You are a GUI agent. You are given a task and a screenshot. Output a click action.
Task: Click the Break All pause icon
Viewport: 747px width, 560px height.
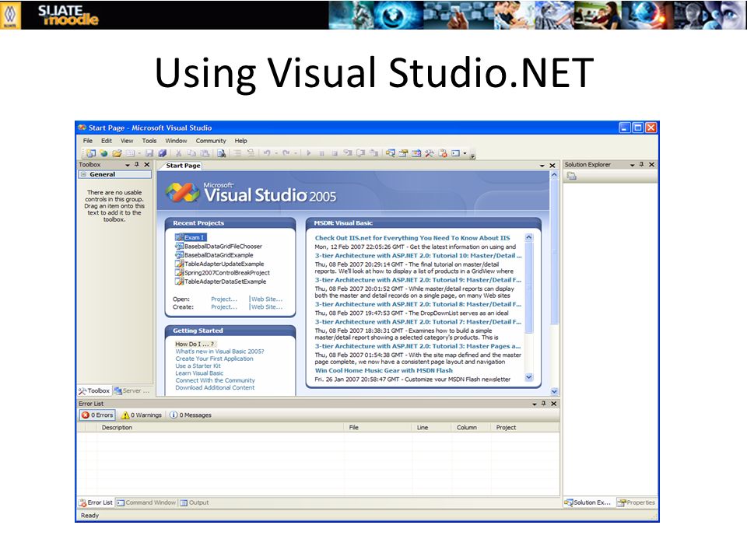click(321, 153)
